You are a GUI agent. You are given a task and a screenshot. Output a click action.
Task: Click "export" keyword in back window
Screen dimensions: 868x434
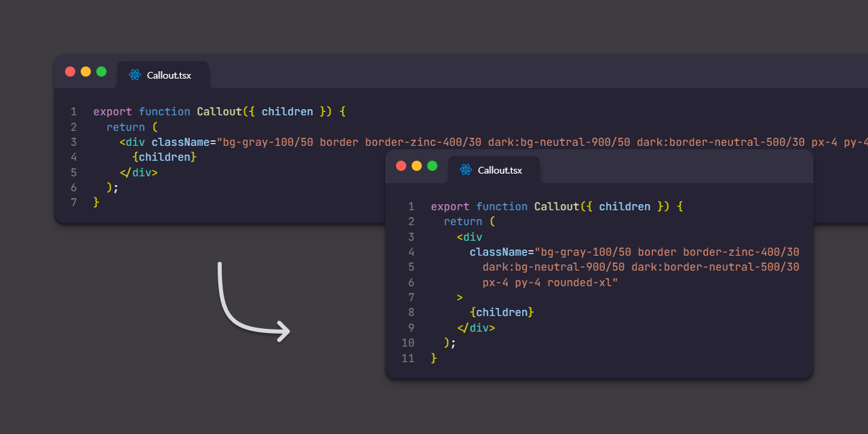pyautogui.click(x=113, y=112)
